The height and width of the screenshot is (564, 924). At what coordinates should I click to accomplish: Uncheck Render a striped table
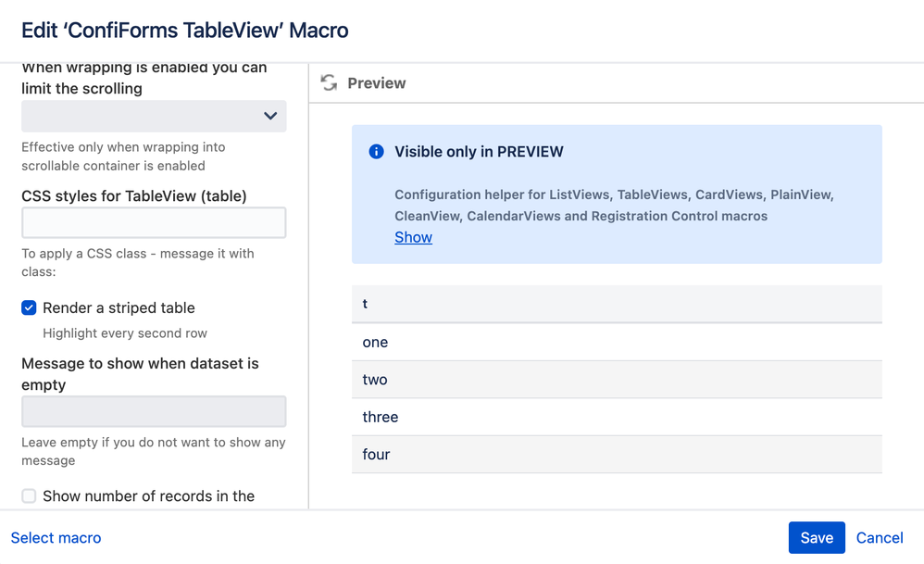(30, 307)
